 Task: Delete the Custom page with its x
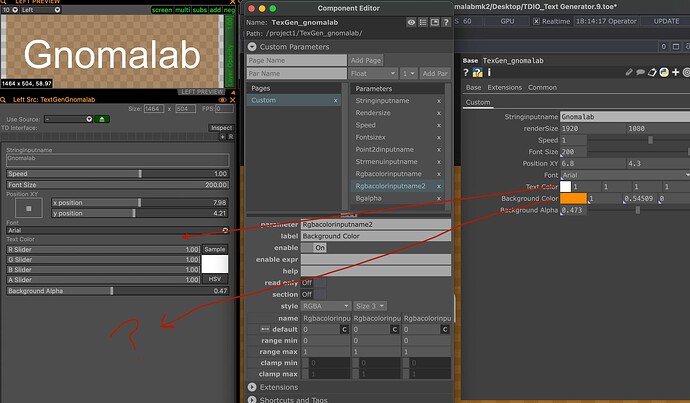click(335, 101)
